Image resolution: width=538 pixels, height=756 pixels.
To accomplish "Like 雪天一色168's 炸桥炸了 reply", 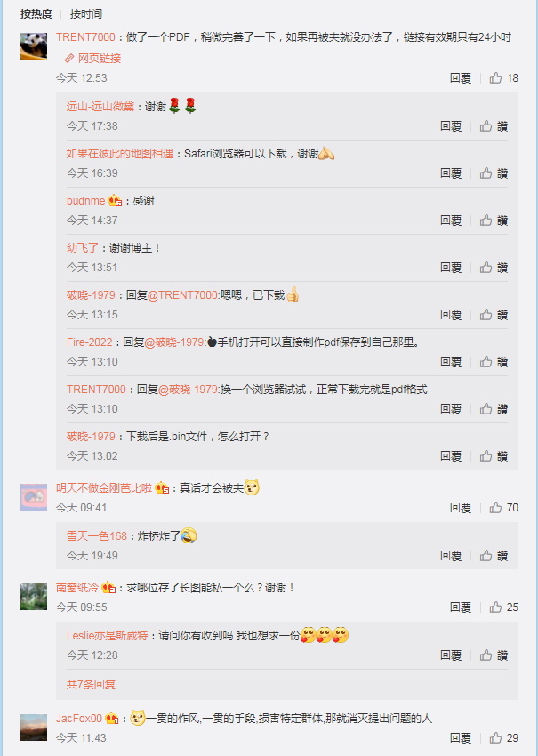I will point(494,556).
